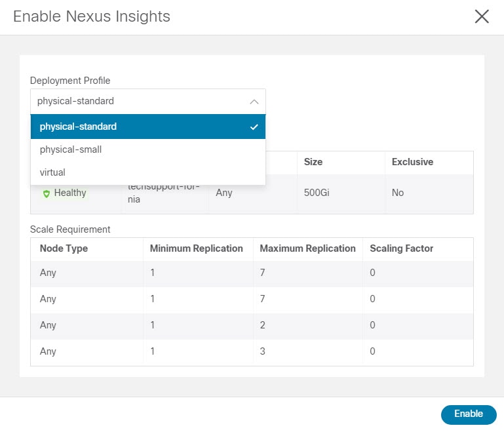This screenshot has width=504, height=432.
Task: Click the Scale Requirement section label
Action: point(70,229)
